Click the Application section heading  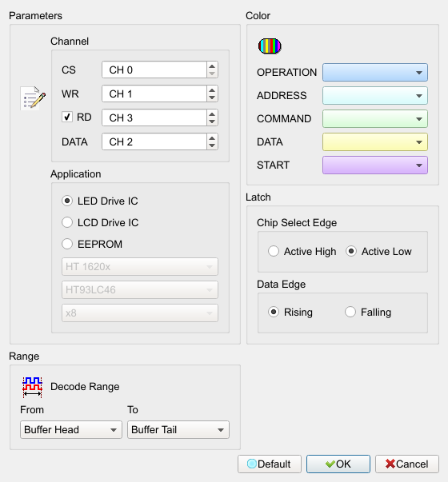[x=76, y=174]
